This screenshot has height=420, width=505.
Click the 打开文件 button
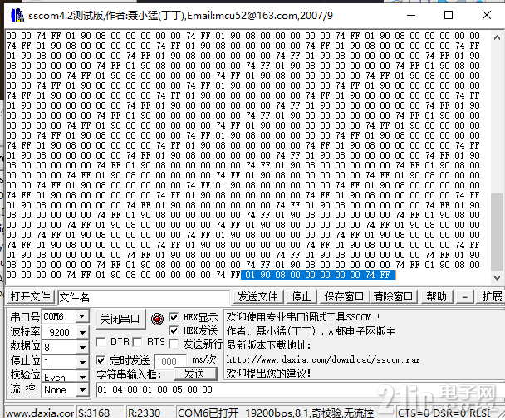tap(30, 296)
